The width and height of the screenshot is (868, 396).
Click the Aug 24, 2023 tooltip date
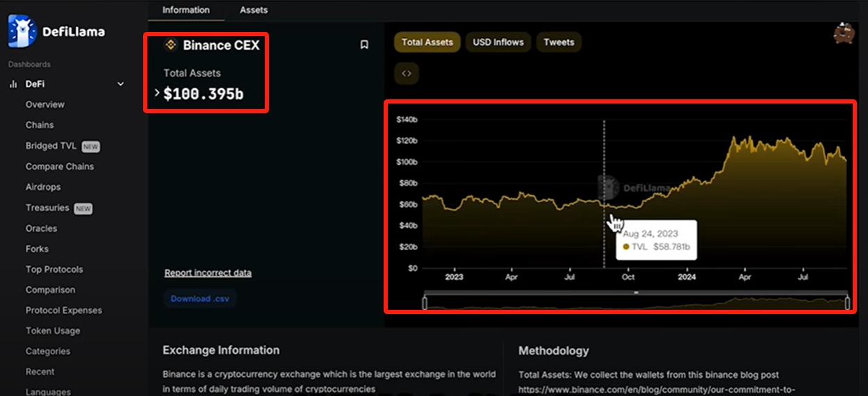[650, 234]
